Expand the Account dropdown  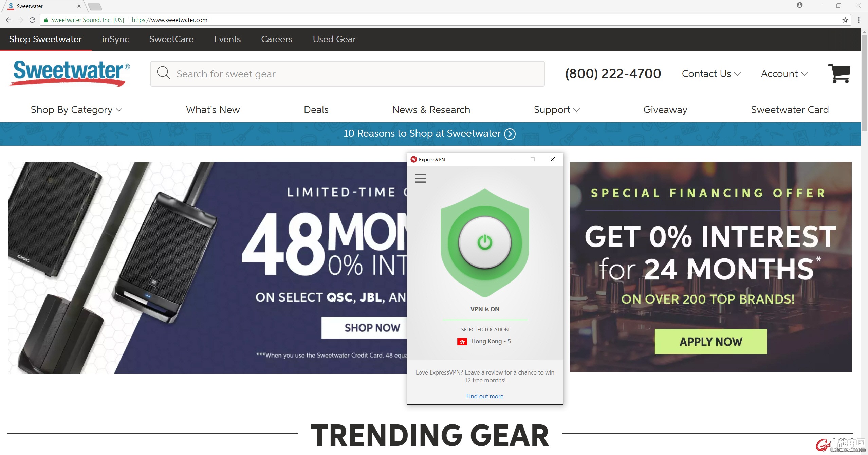click(x=784, y=74)
